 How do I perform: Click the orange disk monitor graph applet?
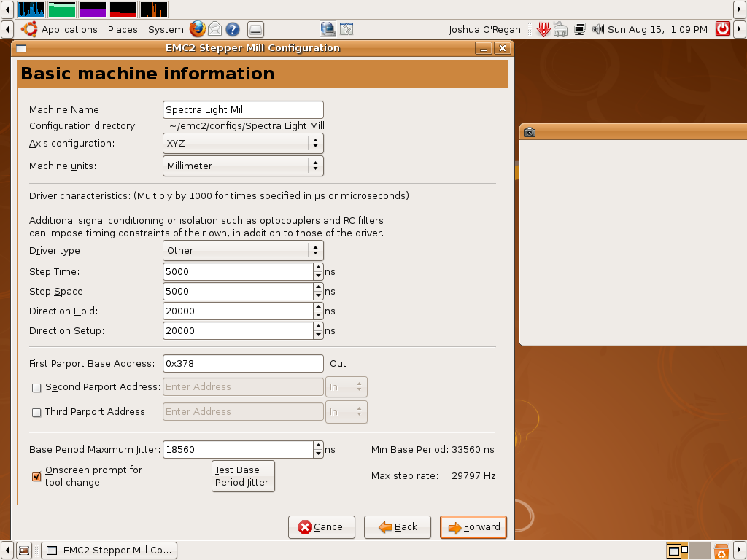coord(153,9)
